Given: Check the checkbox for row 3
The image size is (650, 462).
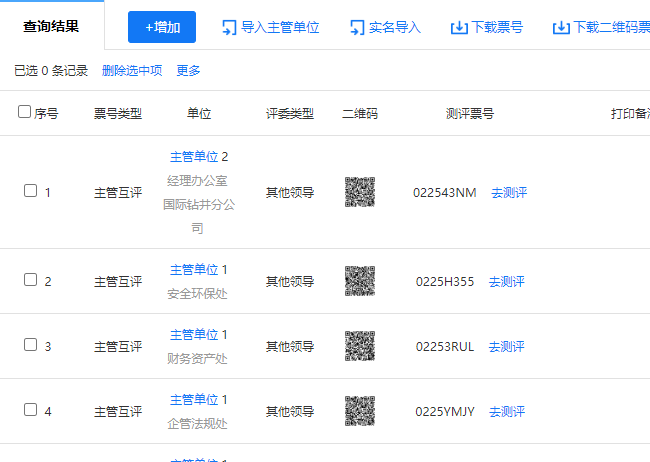Looking at the screenshot, I should [30, 345].
